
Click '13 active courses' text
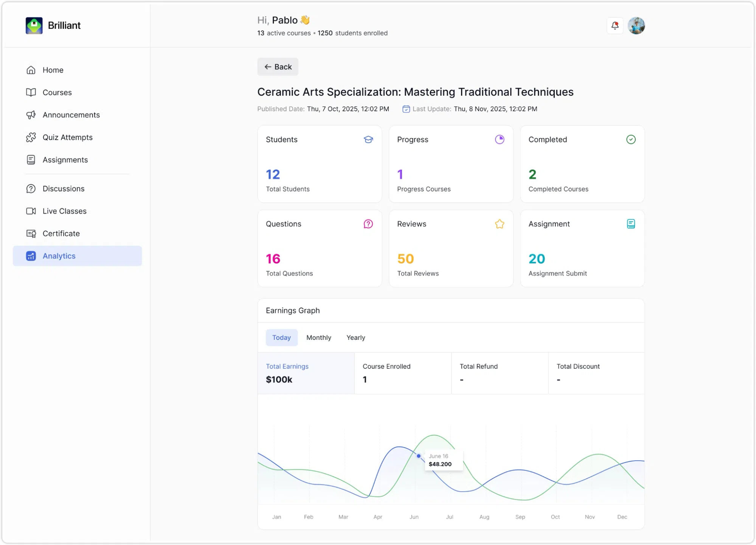point(284,33)
